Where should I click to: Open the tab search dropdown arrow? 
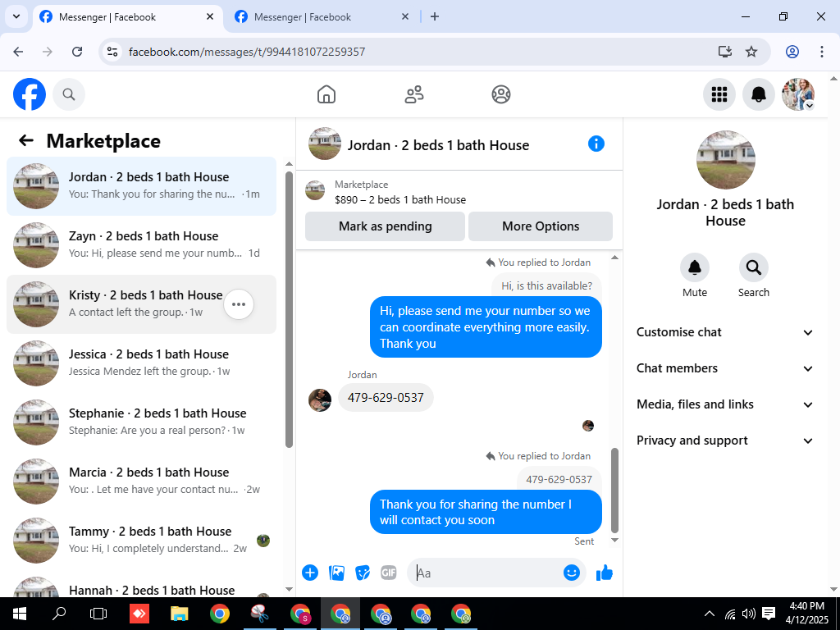tap(16, 16)
